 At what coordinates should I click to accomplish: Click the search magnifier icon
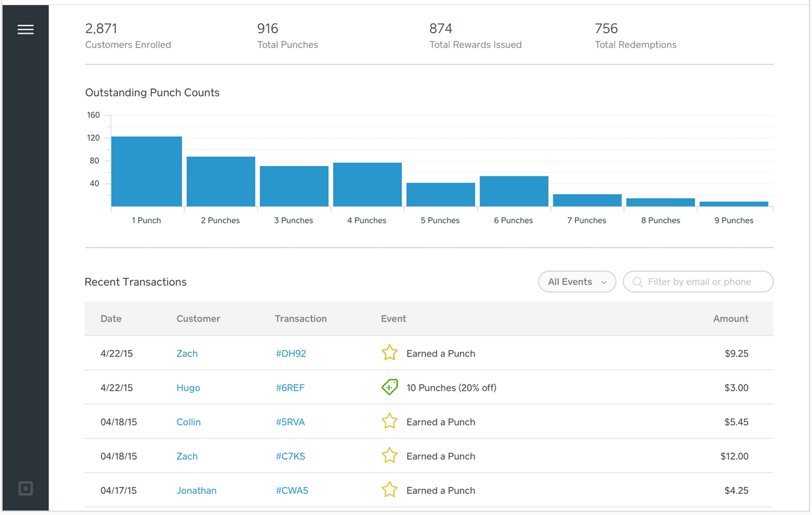(x=637, y=282)
